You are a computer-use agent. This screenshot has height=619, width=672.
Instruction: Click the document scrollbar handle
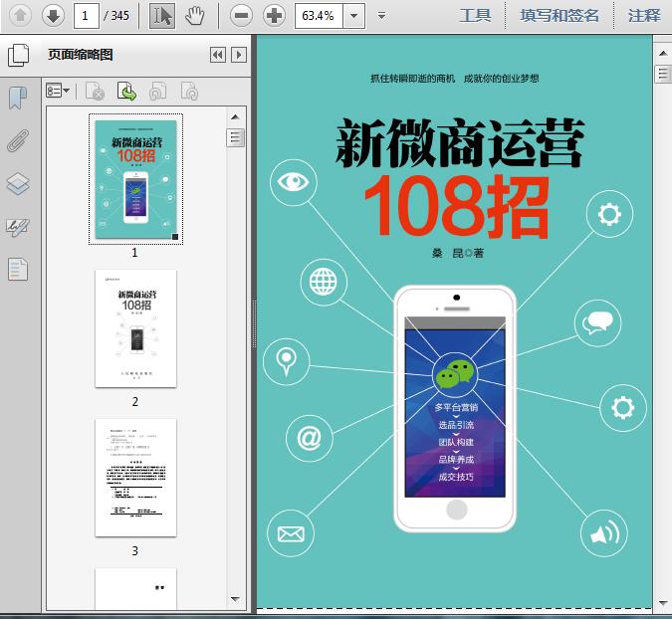663,74
